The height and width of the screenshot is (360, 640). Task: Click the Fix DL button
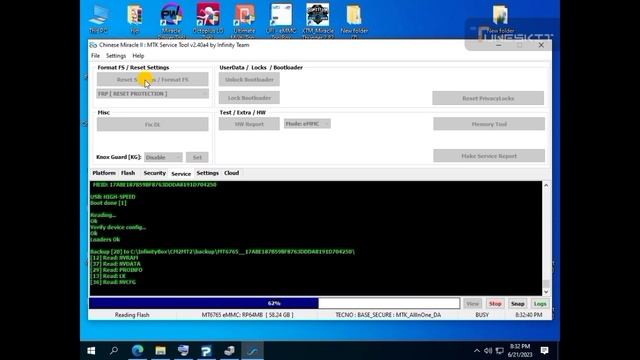coord(153,124)
